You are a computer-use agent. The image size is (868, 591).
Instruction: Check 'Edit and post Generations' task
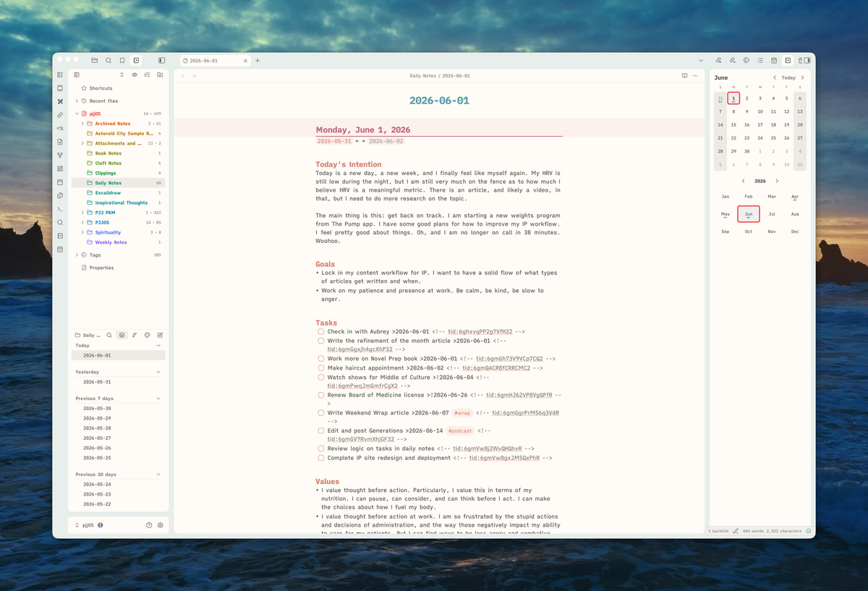click(321, 430)
